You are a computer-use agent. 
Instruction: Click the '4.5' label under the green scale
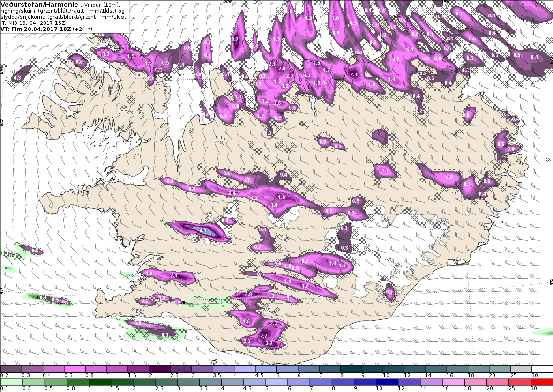point(247,388)
